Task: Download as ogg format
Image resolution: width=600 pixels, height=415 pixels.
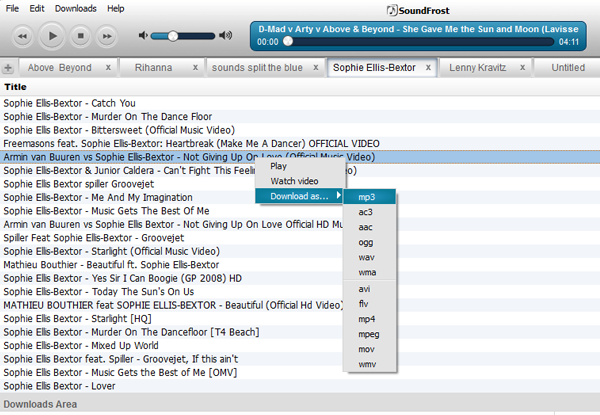Action: pyautogui.click(x=370, y=242)
